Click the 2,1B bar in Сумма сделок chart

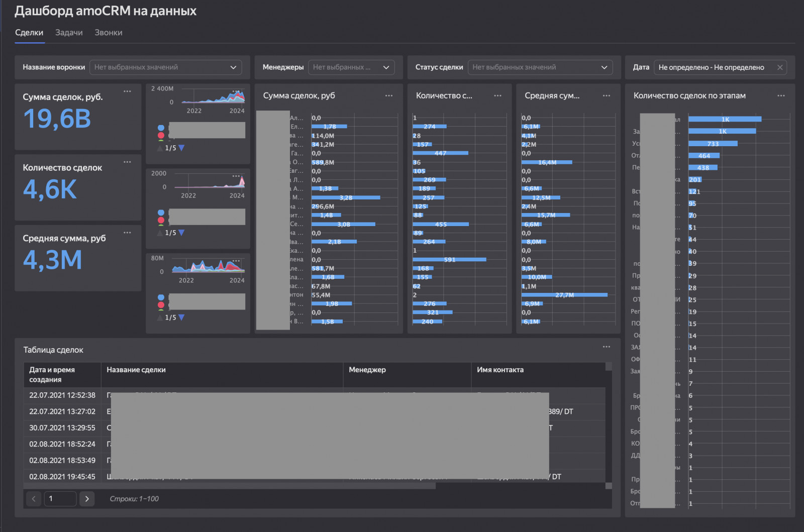pyautogui.click(x=334, y=242)
